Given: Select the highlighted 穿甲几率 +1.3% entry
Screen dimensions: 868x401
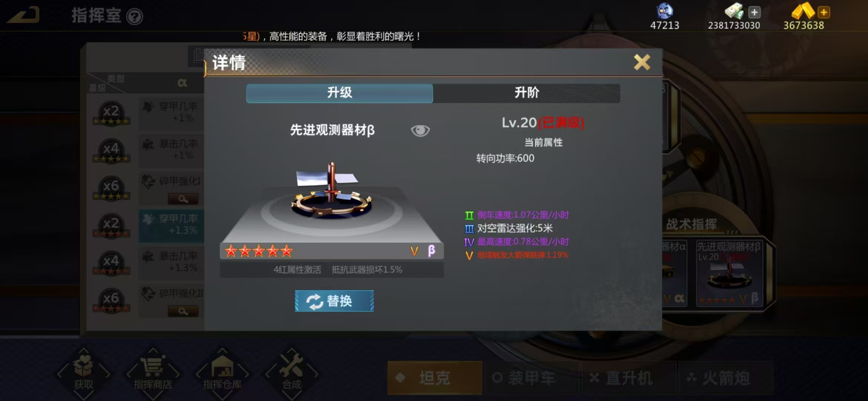Looking at the screenshot, I should pyautogui.click(x=171, y=225).
